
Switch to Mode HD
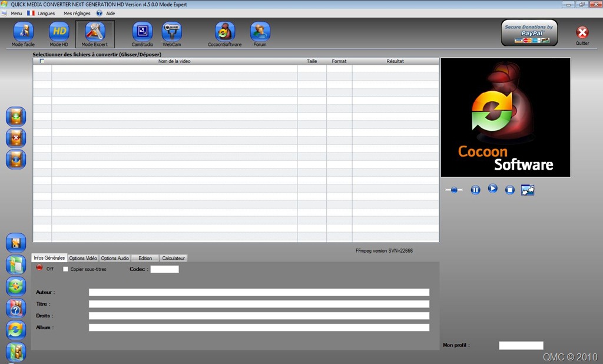[x=59, y=35]
